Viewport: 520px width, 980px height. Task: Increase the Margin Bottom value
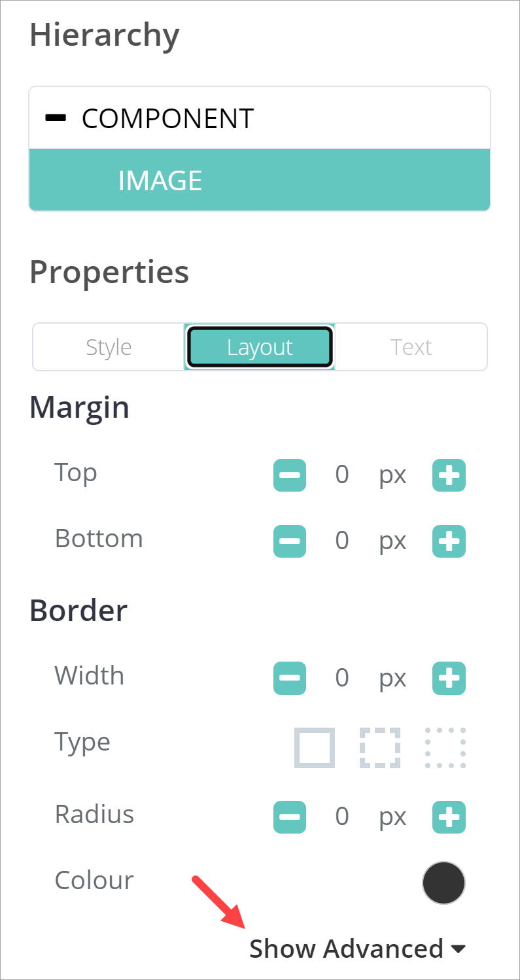point(449,541)
